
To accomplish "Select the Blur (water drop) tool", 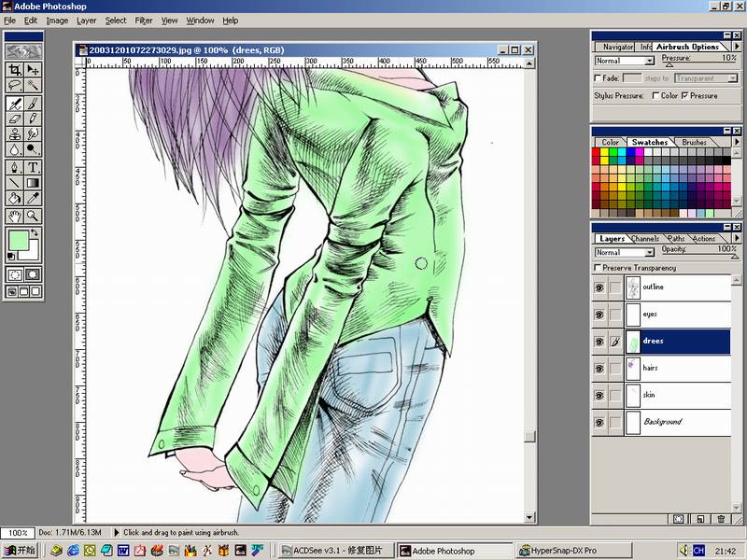I will coord(15,149).
